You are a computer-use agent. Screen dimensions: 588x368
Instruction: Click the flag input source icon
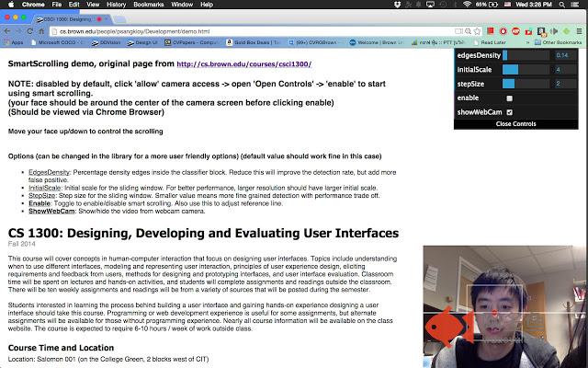[x=507, y=5]
